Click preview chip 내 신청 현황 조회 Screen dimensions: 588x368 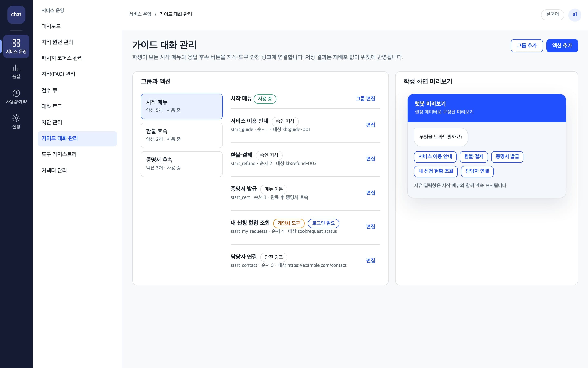(x=436, y=172)
